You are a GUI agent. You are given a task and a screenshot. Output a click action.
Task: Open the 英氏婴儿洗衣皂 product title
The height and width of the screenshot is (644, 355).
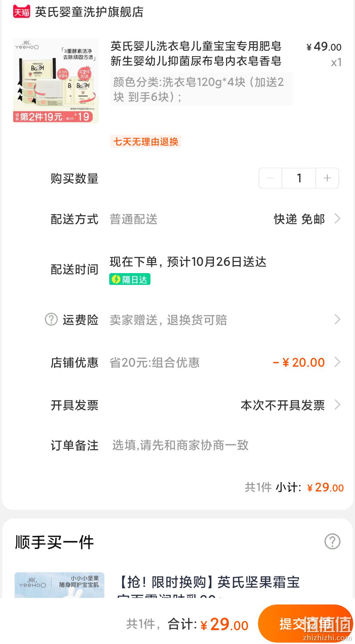[196, 53]
